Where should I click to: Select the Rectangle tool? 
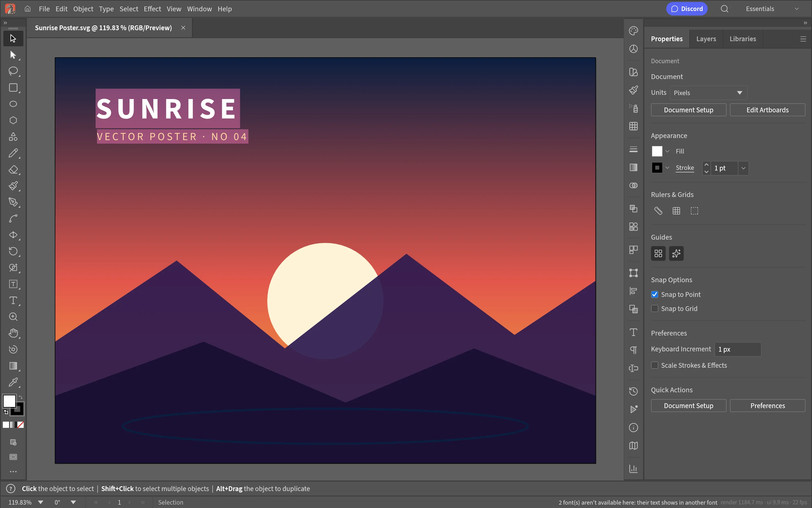13,88
